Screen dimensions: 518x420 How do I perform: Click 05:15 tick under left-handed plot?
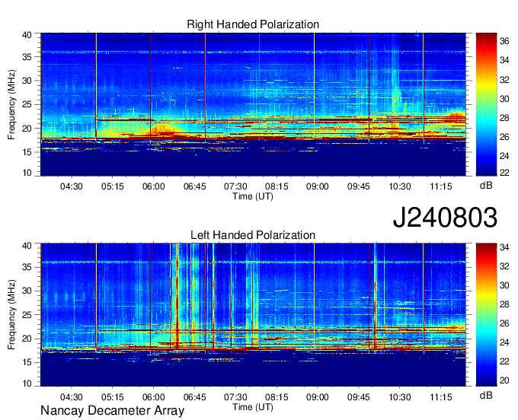112,396
